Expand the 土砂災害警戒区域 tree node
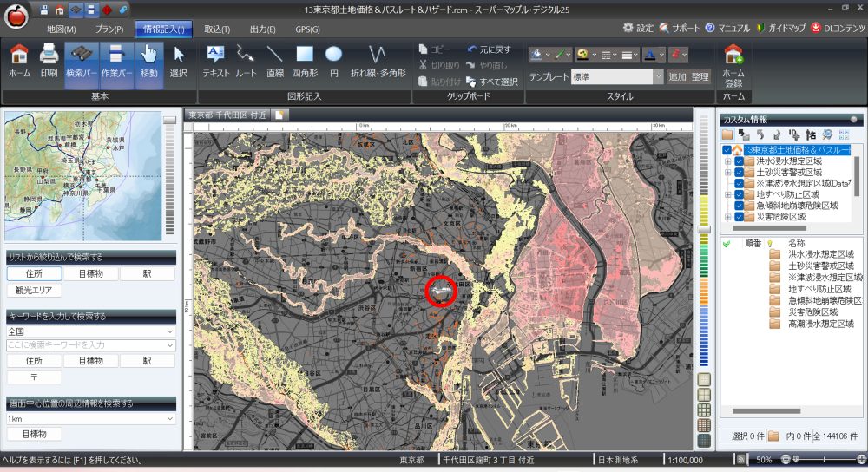Image resolution: width=868 pixels, height=472 pixels. (727, 172)
